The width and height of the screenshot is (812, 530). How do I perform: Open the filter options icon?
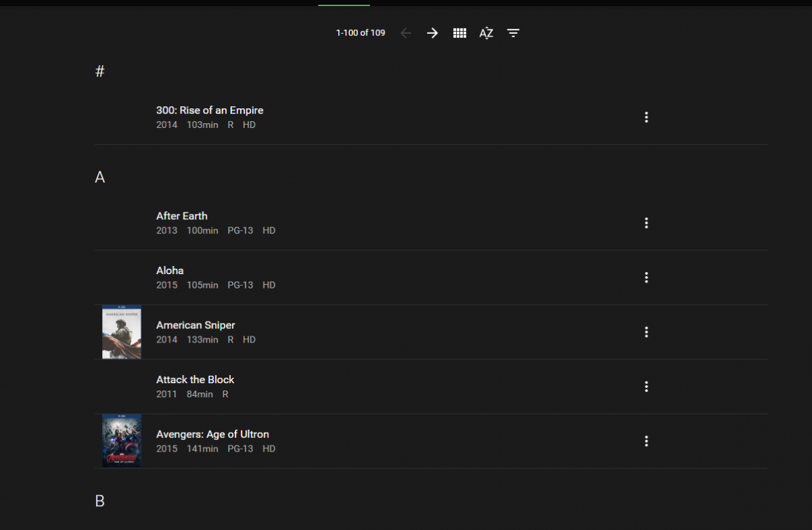click(x=514, y=33)
